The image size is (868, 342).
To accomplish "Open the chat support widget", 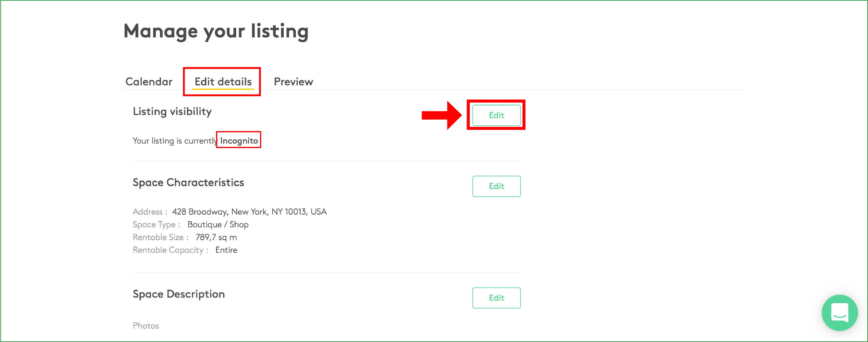I will (x=839, y=313).
